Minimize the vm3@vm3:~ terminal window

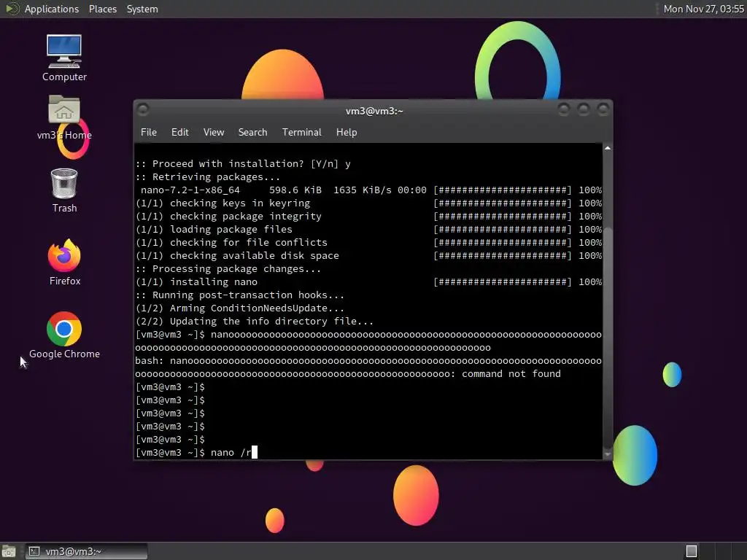[564, 110]
